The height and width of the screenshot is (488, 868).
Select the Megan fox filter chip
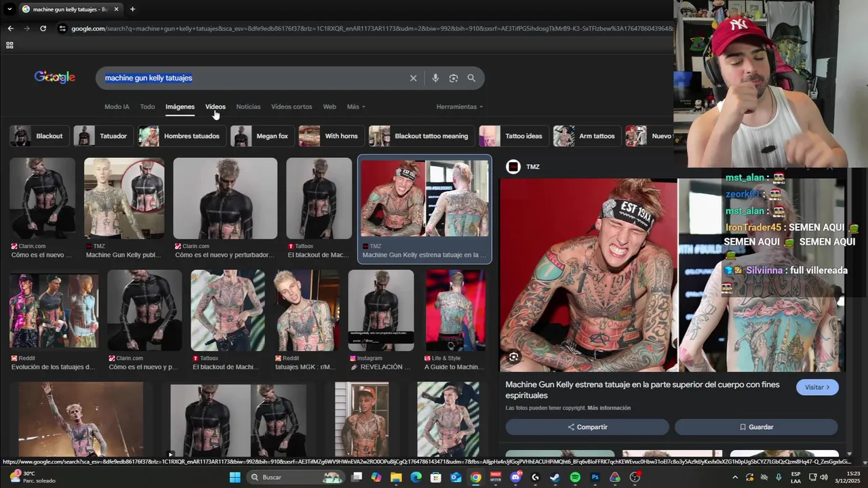(262, 136)
